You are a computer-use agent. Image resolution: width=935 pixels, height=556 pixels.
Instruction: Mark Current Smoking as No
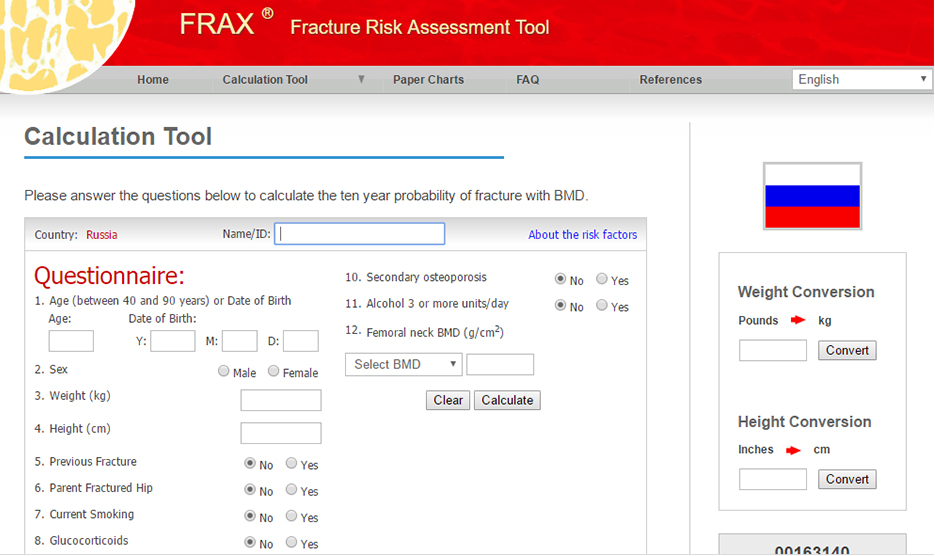250,515
